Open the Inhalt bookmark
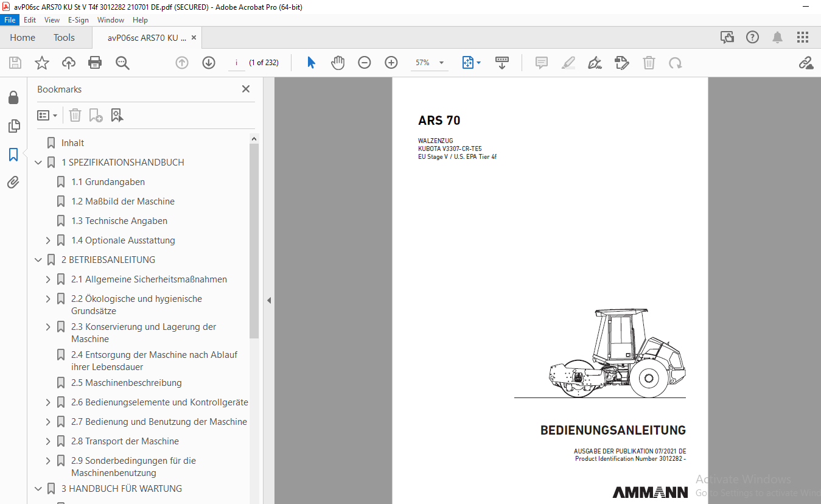 72,143
